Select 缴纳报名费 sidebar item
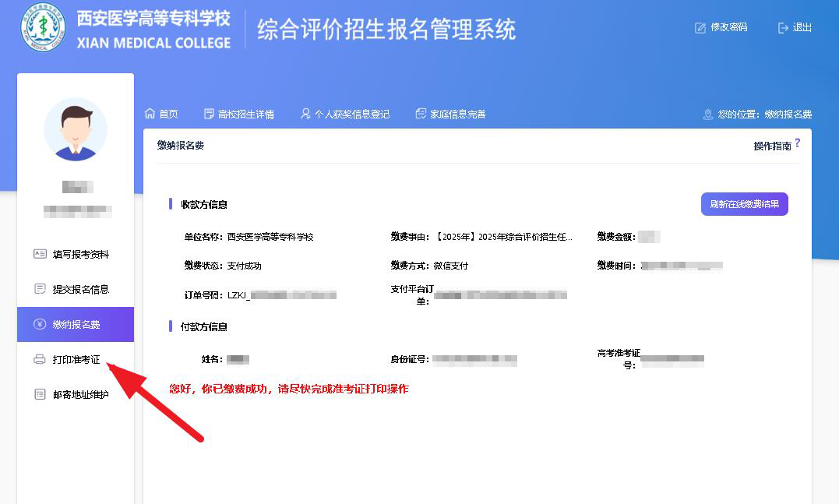Image resolution: width=839 pixels, height=504 pixels. click(76, 325)
